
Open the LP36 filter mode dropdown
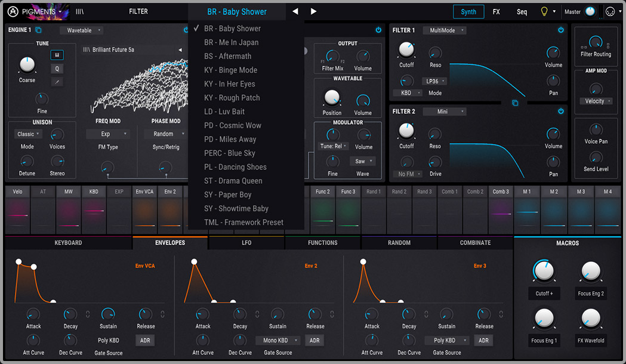click(434, 81)
